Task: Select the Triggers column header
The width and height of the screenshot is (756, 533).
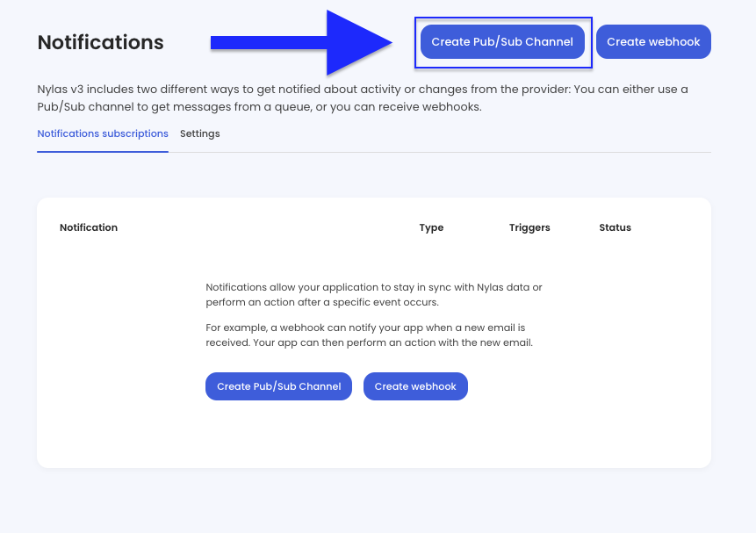Action: 529,227
